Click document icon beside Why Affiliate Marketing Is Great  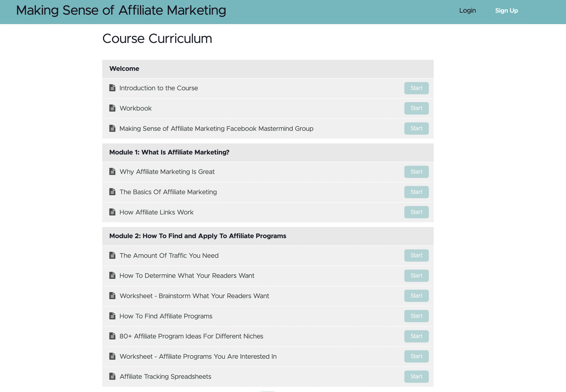tap(112, 172)
